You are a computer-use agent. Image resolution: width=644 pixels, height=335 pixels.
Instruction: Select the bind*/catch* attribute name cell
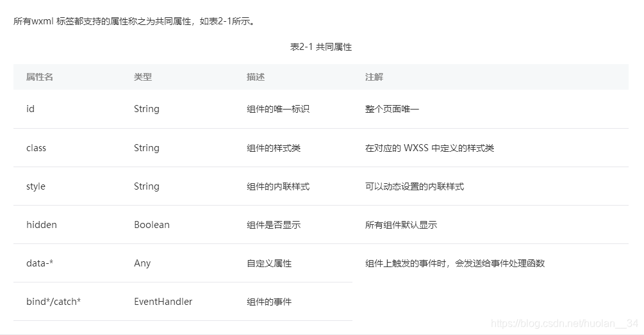click(53, 302)
